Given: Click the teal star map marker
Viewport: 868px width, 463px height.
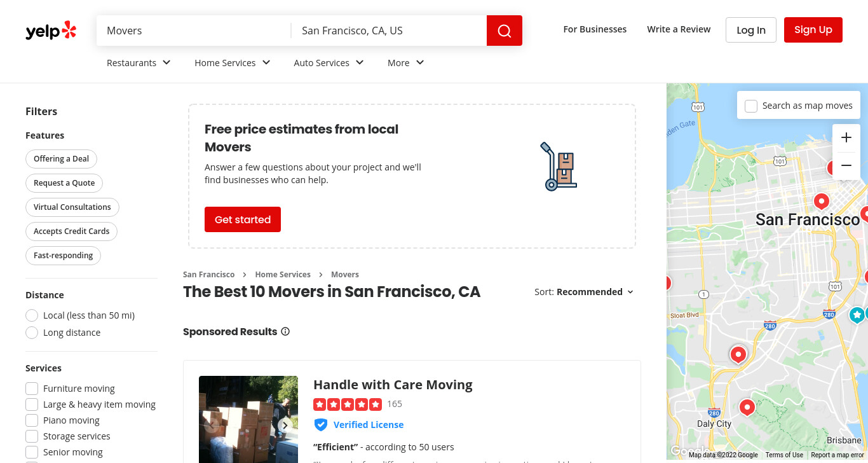Looking at the screenshot, I should pyautogui.click(x=857, y=314).
